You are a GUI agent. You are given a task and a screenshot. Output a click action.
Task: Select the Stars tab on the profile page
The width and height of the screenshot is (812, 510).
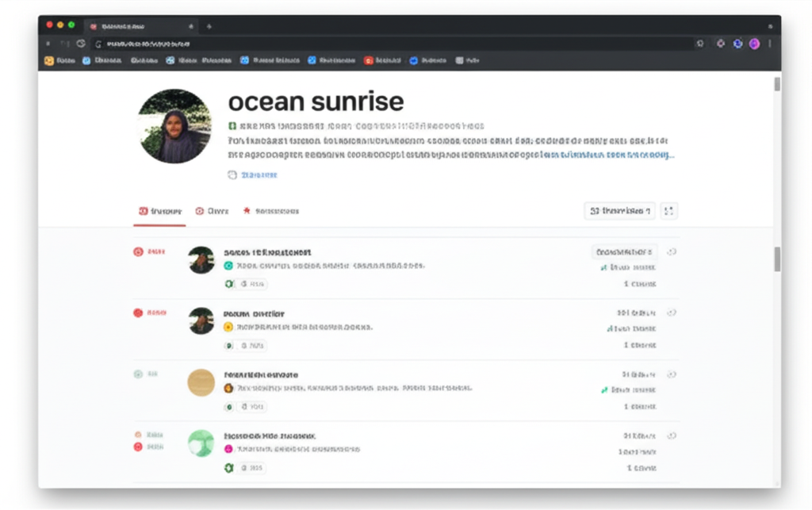click(274, 210)
